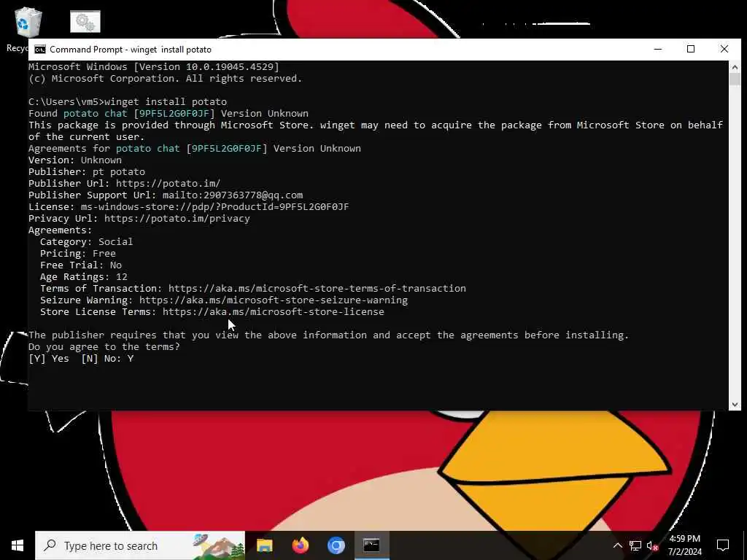This screenshot has height=560, width=747.
Task: Click the scrollbar down arrow in Command Prompt
Action: coord(734,404)
